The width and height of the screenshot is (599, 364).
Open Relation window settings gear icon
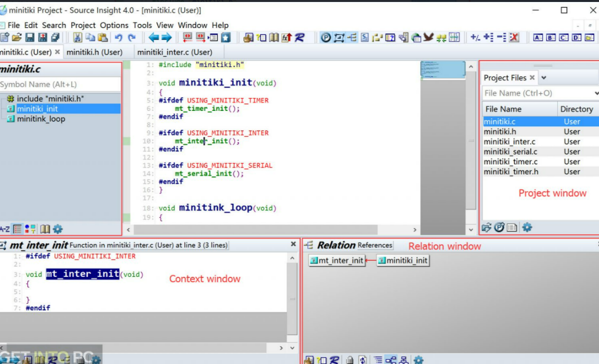point(419,360)
